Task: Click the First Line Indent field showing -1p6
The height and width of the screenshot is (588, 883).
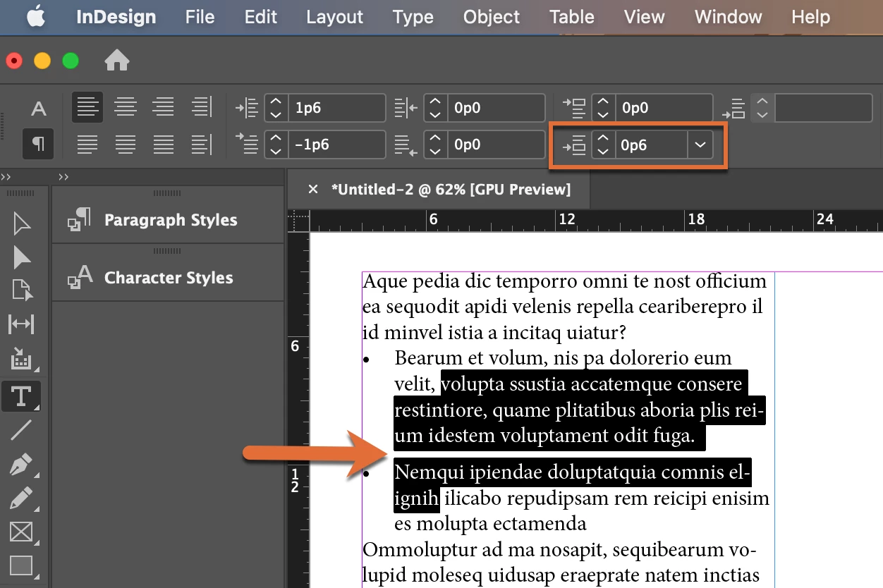Action: [x=336, y=145]
